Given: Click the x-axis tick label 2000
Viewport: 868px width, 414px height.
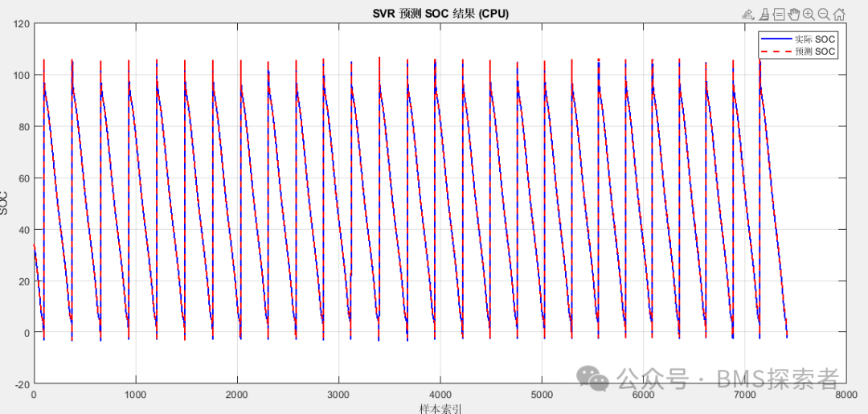Looking at the screenshot, I should coord(237,395).
